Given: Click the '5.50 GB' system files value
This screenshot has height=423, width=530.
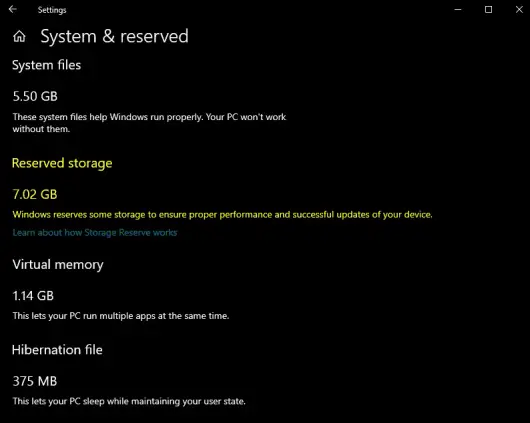Looking at the screenshot, I should point(35,96).
